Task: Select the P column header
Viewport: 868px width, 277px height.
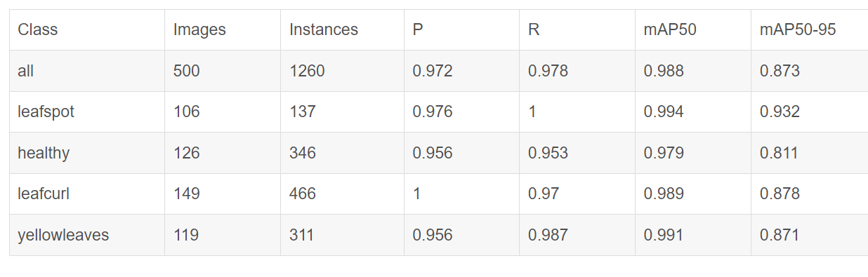Action: pyautogui.click(x=461, y=29)
